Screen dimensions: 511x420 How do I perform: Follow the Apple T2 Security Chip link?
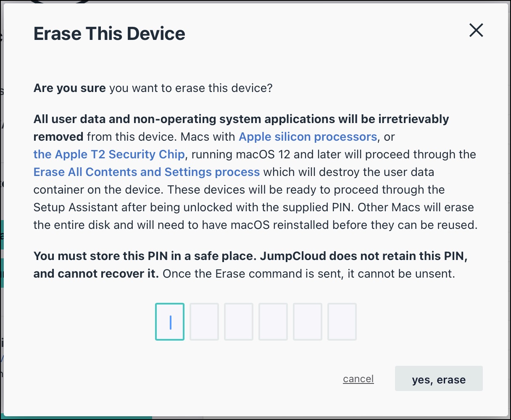click(x=109, y=155)
